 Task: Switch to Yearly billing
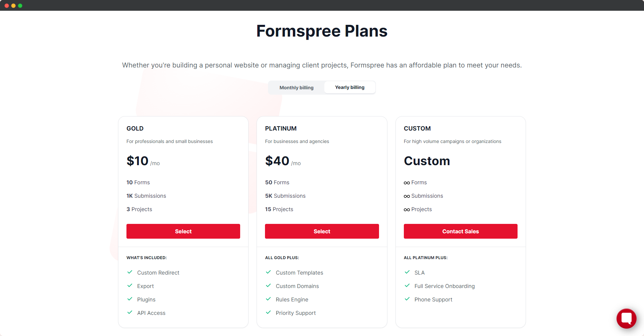click(x=350, y=87)
